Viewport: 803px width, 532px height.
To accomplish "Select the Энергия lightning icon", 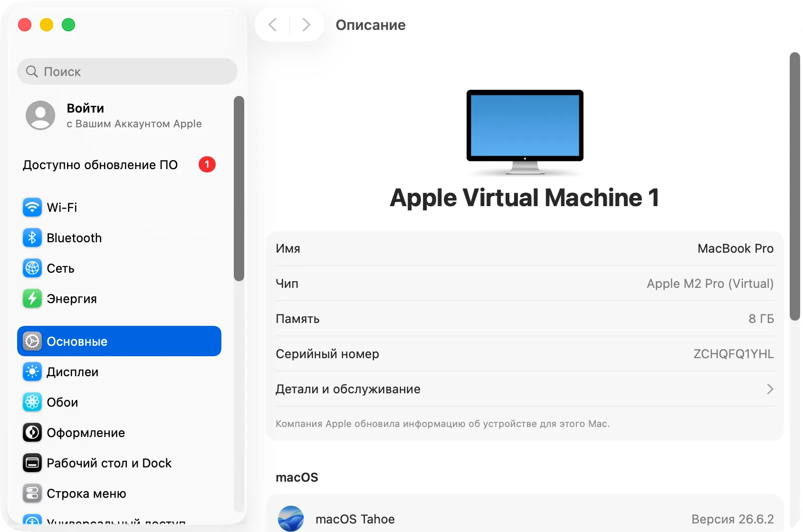I will (32, 299).
